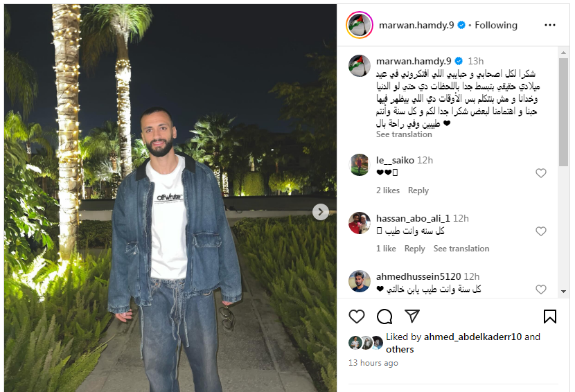Go to next photo with carousel arrow

[321, 212]
